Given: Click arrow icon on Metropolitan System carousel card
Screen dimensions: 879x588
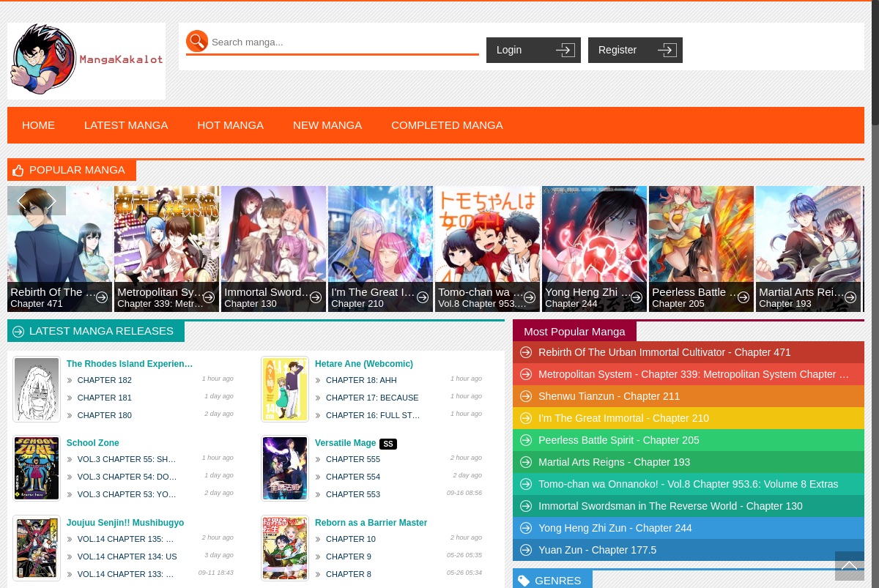Looking at the screenshot, I should [x=209, y=297].
